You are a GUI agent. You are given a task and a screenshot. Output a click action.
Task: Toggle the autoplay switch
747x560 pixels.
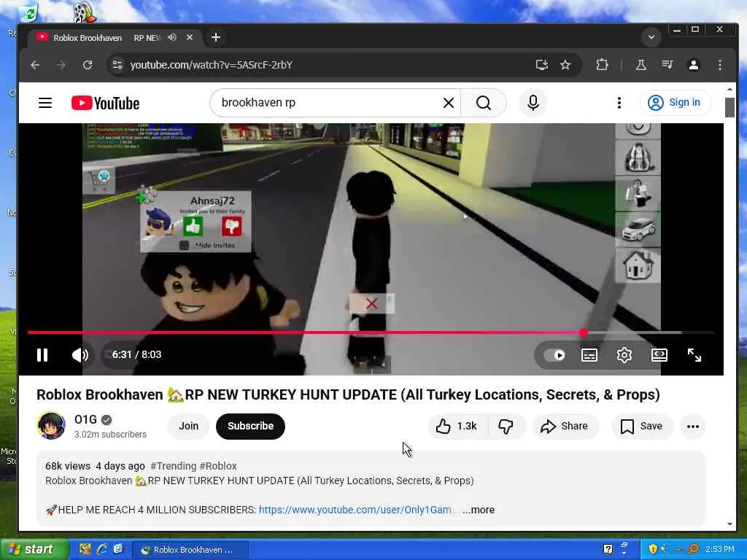(x=554, y=355)
